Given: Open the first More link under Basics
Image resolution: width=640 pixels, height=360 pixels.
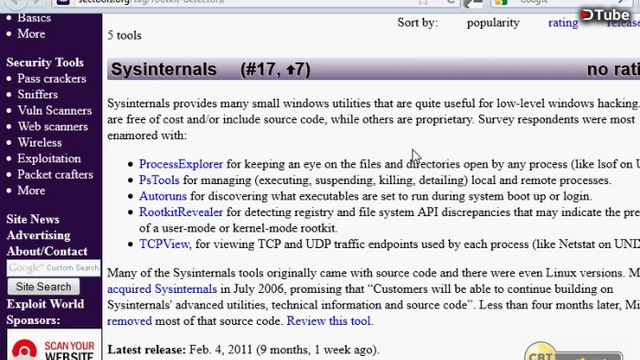Looking at the screenshot, I should point(31,34).
